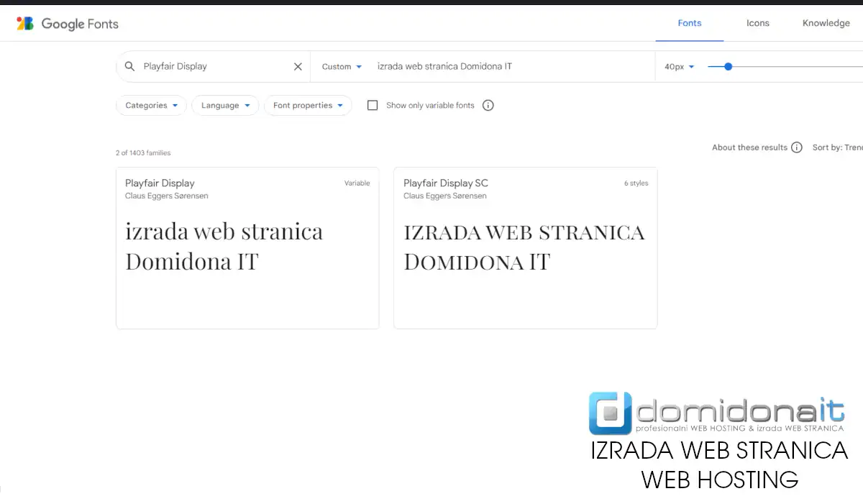Switch to the Fonts tab
Screen dimensions: 863x504
pyautogui.click(x=690, y=23)
